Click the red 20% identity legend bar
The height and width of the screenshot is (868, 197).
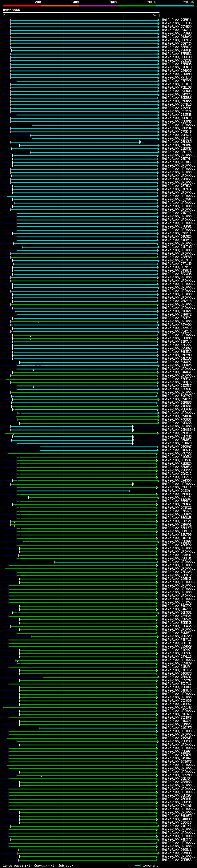click(x=22, y=6)
